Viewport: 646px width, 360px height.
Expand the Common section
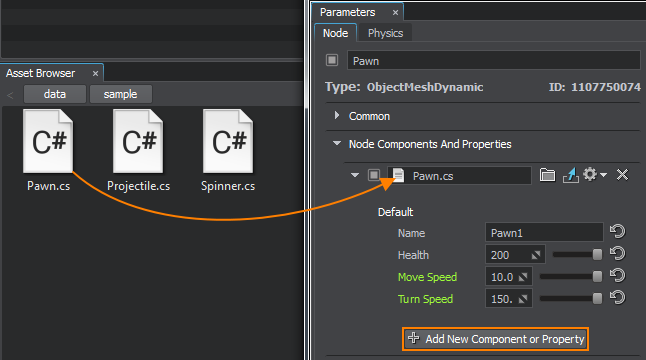click(337, 116)
